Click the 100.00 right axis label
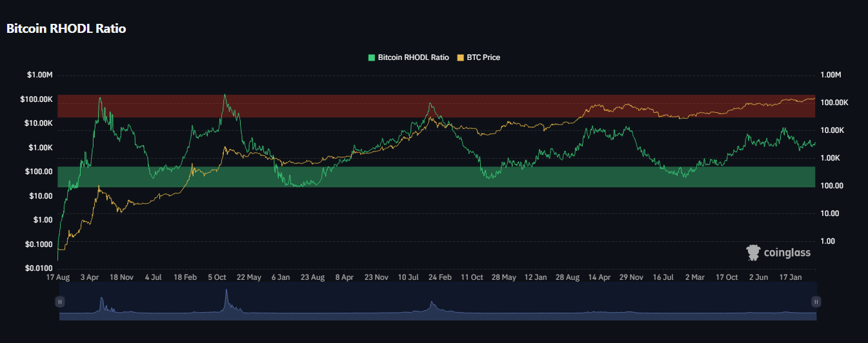The height and width of the screenshot is (343, 868). tap(830, 186)
